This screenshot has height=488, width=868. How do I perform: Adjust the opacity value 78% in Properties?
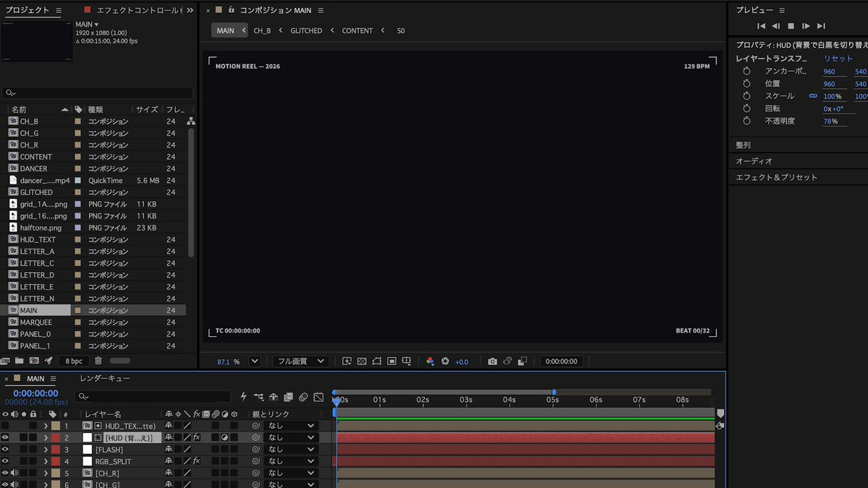tap(830, 121)
